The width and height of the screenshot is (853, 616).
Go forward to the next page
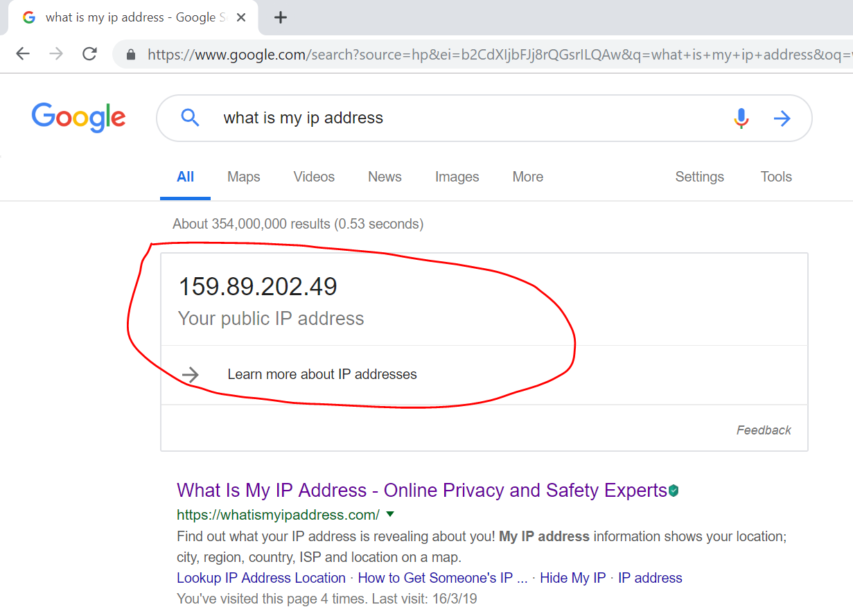pyautogui.click(x=56, y=54)
